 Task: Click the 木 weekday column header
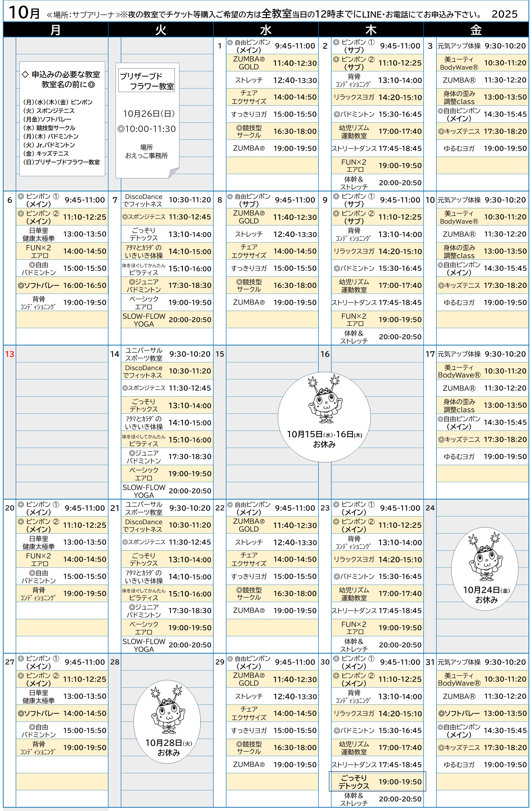[x=371, y=30]
